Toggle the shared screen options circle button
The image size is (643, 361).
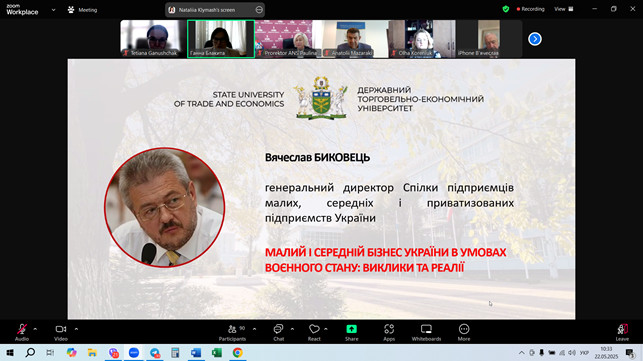259,9
